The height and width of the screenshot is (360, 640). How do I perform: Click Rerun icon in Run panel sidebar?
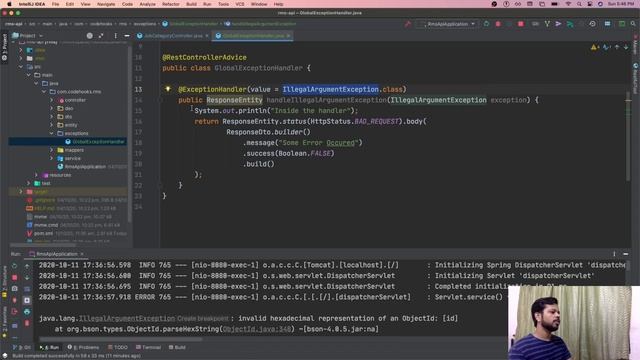(14, 266)
